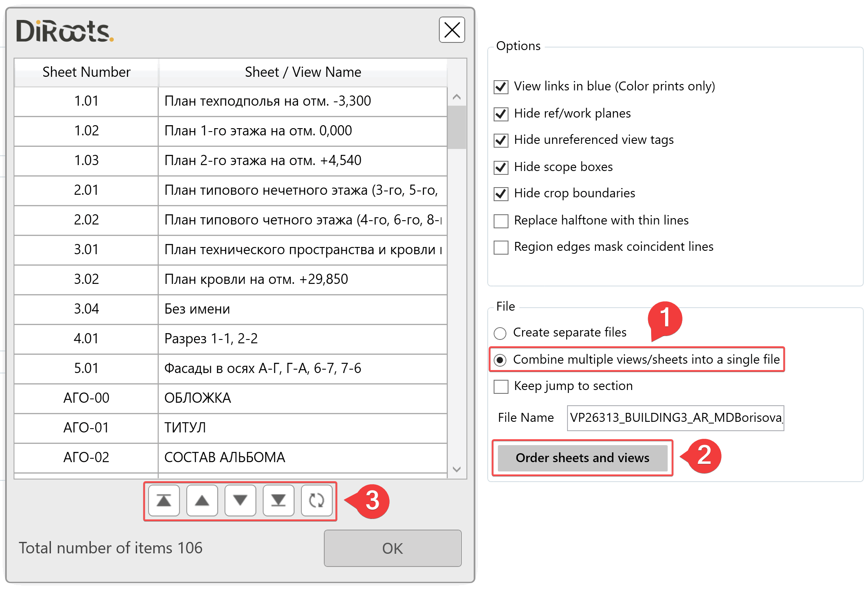Select sheet 4.01 Разрез 1-1, 2-2
Image resolution: width=868 pixels, height=589 pixels.
(x=230, y=339)
